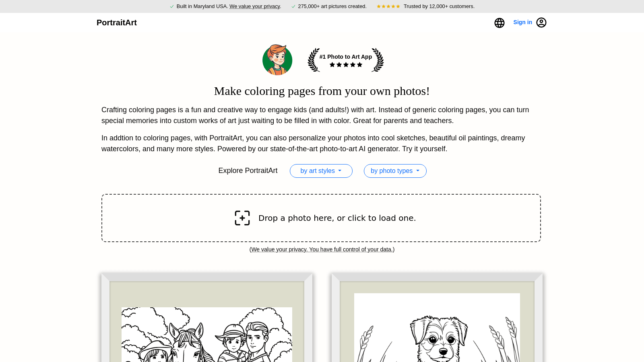
Task: Open the privacy data control link below dropzone
Action: (322, 249)
